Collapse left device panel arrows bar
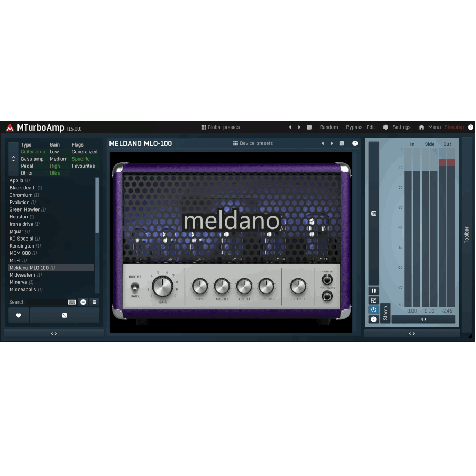 [54, 334]
